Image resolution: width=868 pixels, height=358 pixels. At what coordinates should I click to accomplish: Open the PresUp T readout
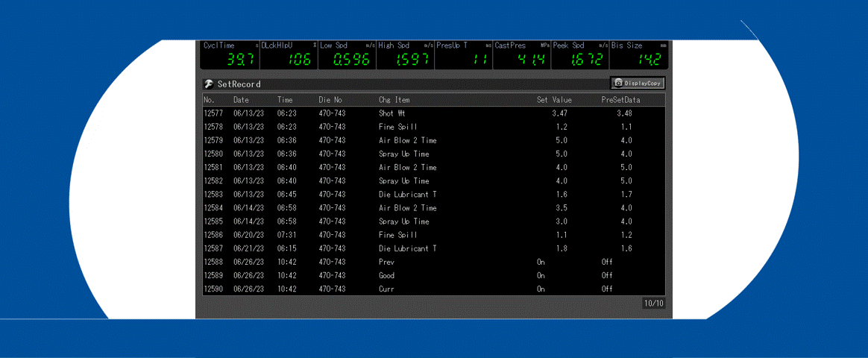[x=463, y=54]
